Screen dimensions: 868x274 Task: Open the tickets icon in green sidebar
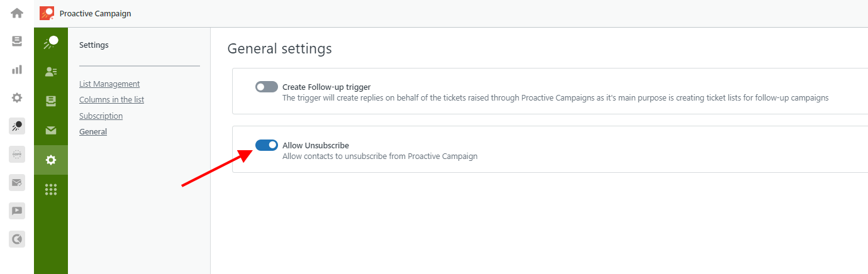click(51, 101)
